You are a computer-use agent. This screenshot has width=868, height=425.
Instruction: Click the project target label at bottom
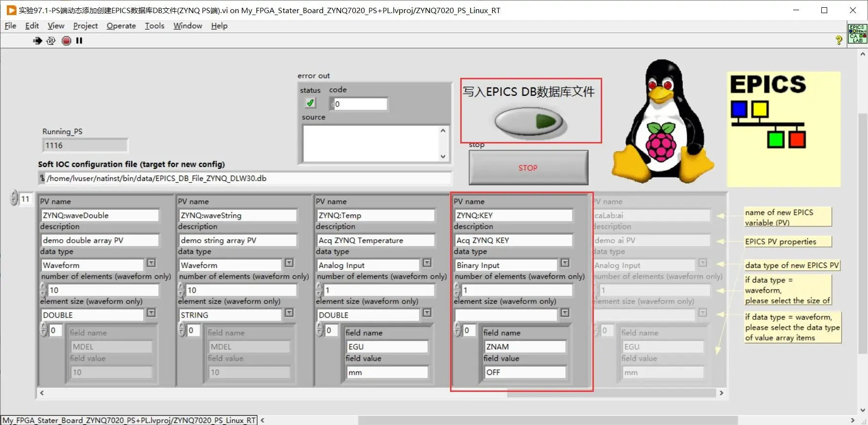click(x=129, y=420)
